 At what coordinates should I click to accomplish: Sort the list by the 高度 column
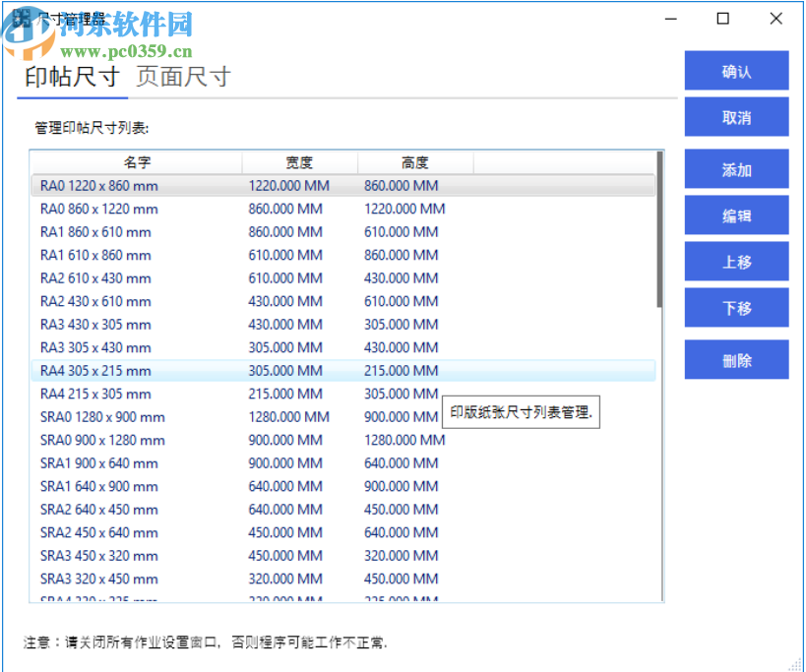click(x=408, y=162)
